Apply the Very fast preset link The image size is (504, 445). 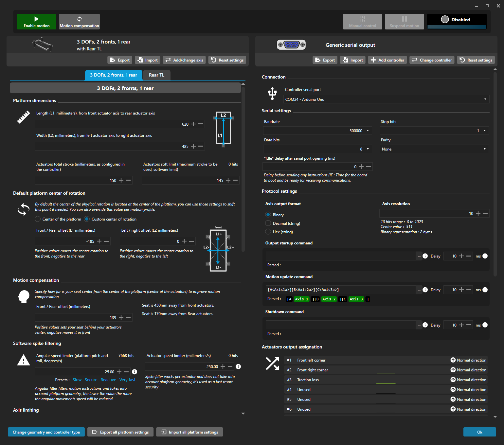coord(127,380)
